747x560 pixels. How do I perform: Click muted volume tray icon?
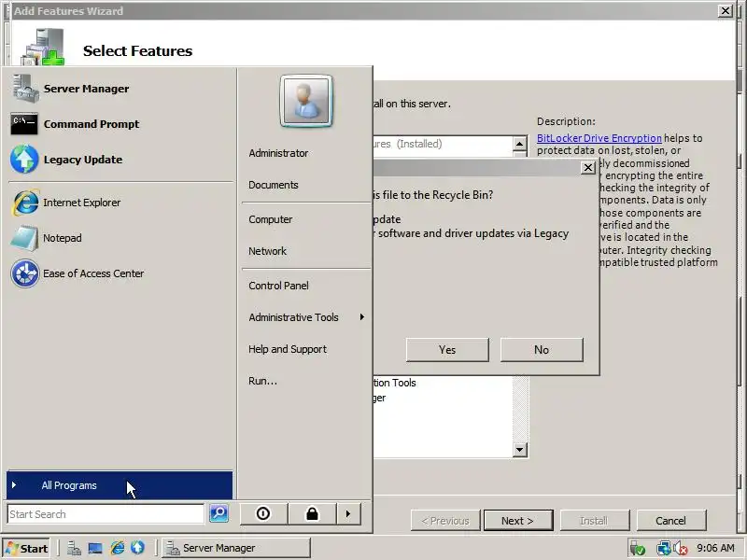[x=681, y=549]
